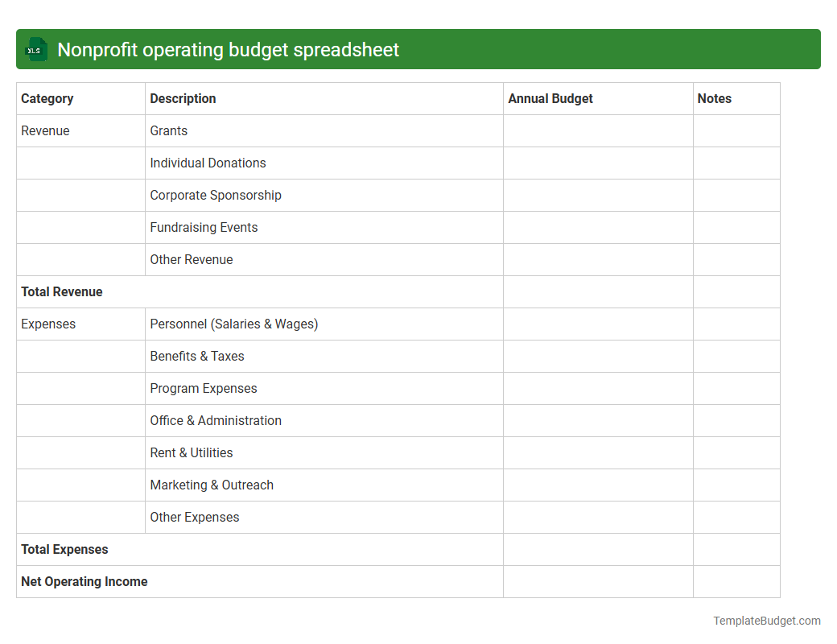Select the Grants description cell
Screen dimensions: 837x644
tap(168, 130)
